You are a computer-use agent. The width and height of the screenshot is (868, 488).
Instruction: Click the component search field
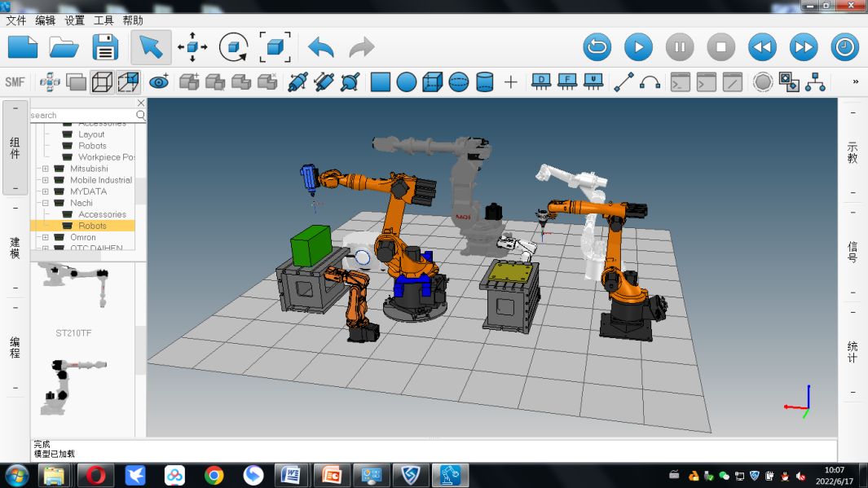click(82, 116)
